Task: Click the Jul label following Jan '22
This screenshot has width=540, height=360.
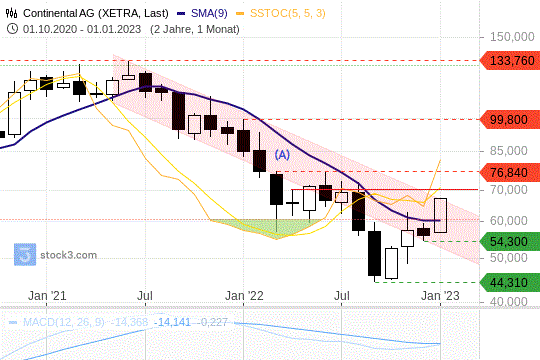Action: coord(342,296)
